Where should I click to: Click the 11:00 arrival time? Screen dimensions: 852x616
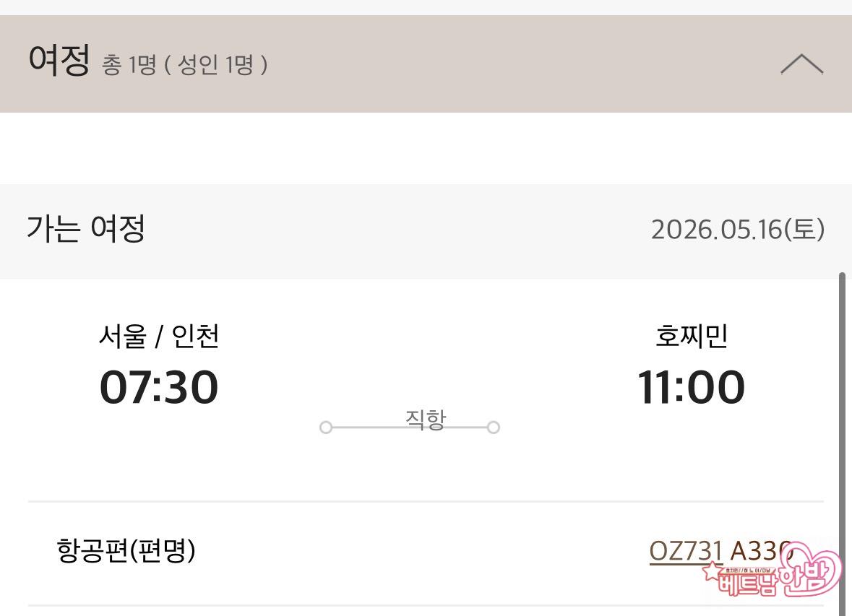[691, 387]
